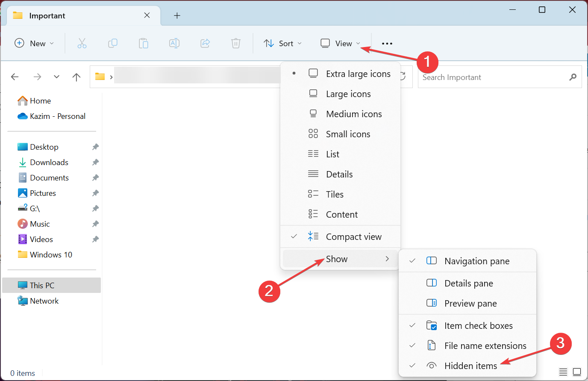Switch to details view icon in status bar
The image size is (588, 381).
tap(563, 372)
